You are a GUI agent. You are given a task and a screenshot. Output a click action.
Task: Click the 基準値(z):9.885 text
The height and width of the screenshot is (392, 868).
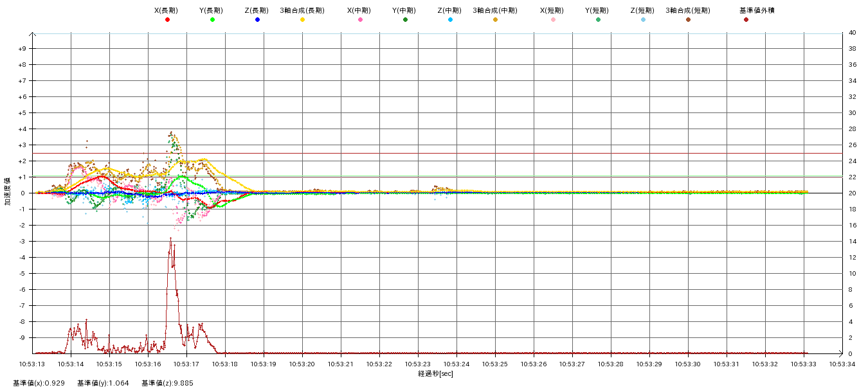click(x=167, y=383)
